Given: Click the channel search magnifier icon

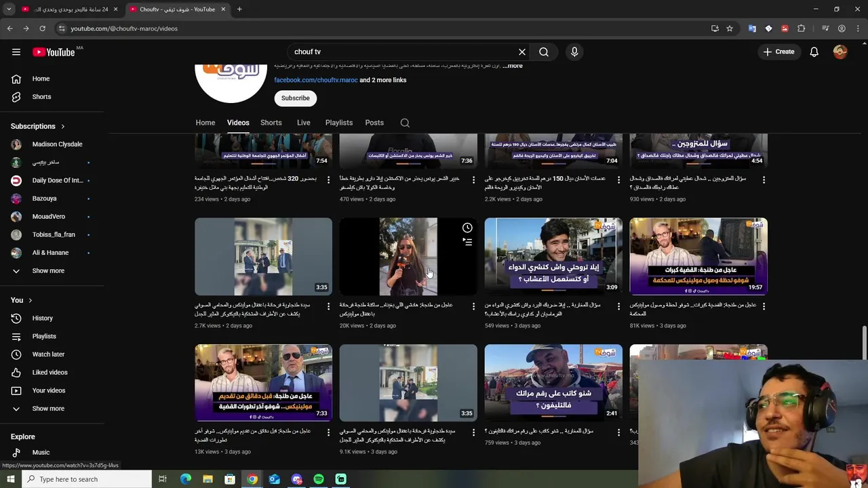Looking at the screenshot, I should point(405,123).
